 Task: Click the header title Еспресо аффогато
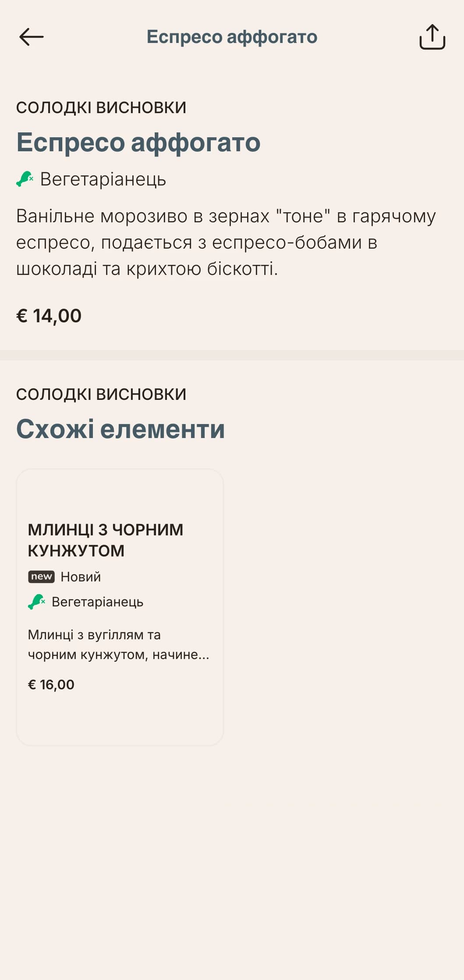coord(232,37)
